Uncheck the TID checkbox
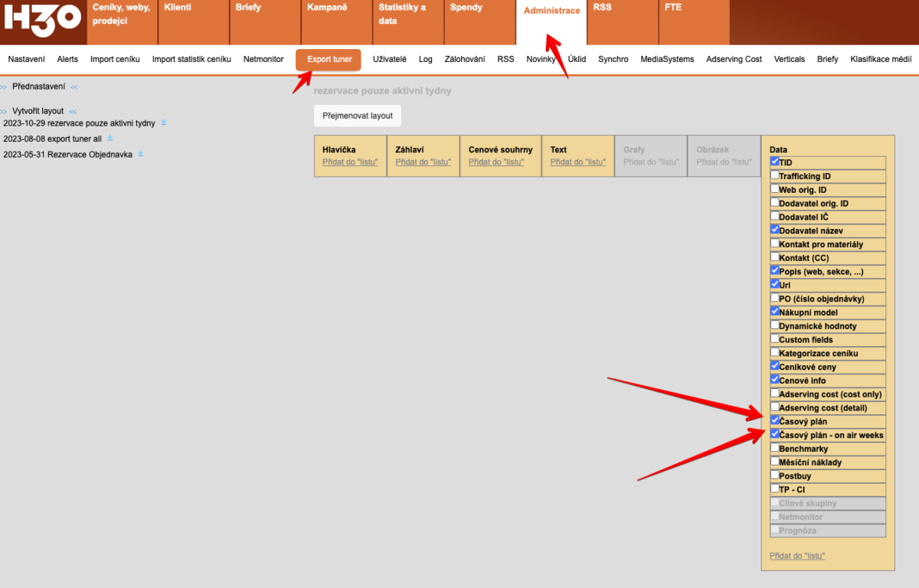This screenshot has width=919, height=588. click(x=775, y=162)
